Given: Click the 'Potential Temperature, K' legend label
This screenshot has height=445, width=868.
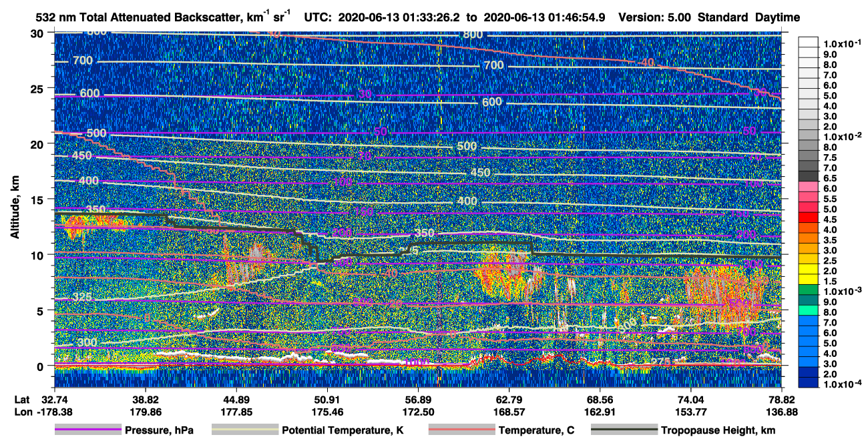Looking at the screenshot, I should point(343,430).
